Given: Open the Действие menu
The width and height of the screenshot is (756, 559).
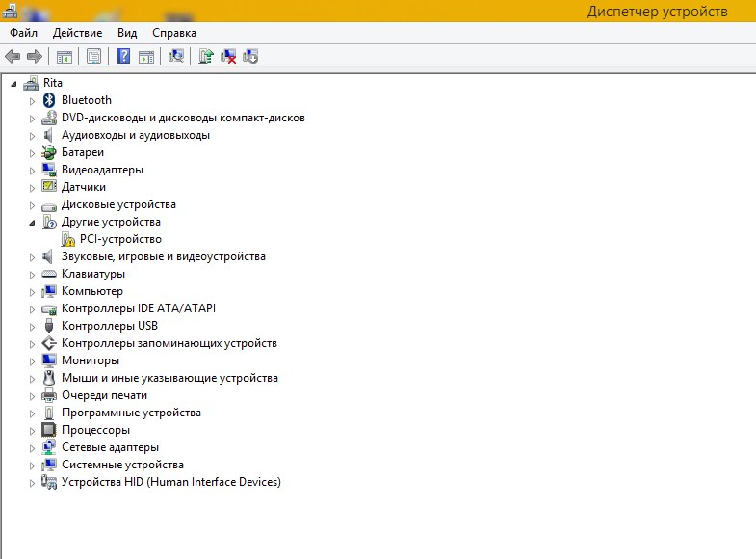Looking at the screenshot, I should click(x=77, y=33).
